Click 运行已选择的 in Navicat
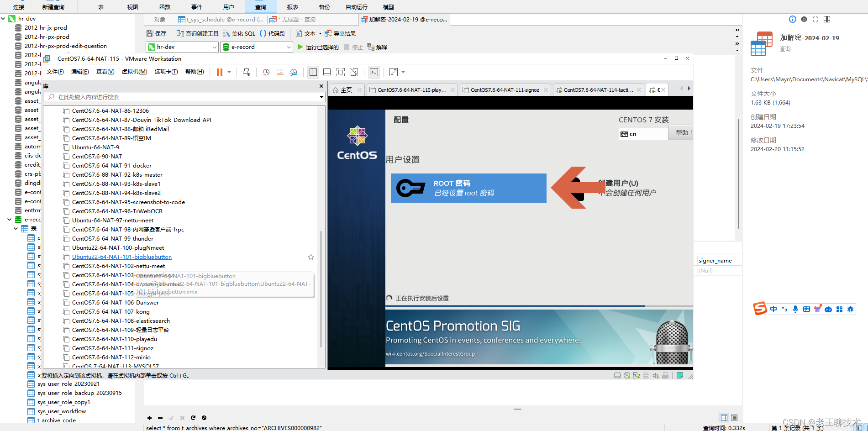The width and height of the screenshot is (868, 431). tap(318, 47)
